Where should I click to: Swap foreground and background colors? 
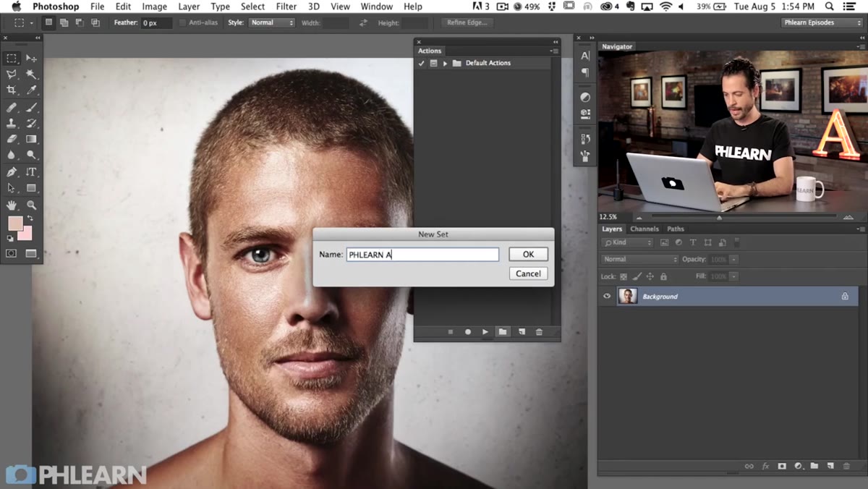[30, 218]
